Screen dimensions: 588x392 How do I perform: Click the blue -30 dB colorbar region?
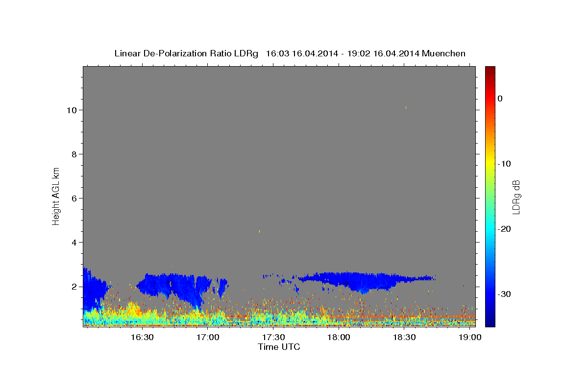pyautogui.click(x=490, y=294)
